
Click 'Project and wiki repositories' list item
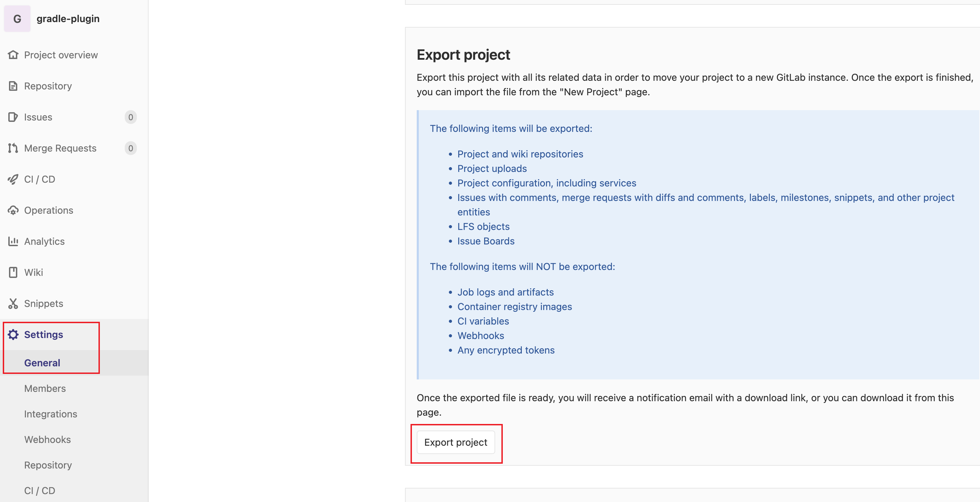pos(520,154)
